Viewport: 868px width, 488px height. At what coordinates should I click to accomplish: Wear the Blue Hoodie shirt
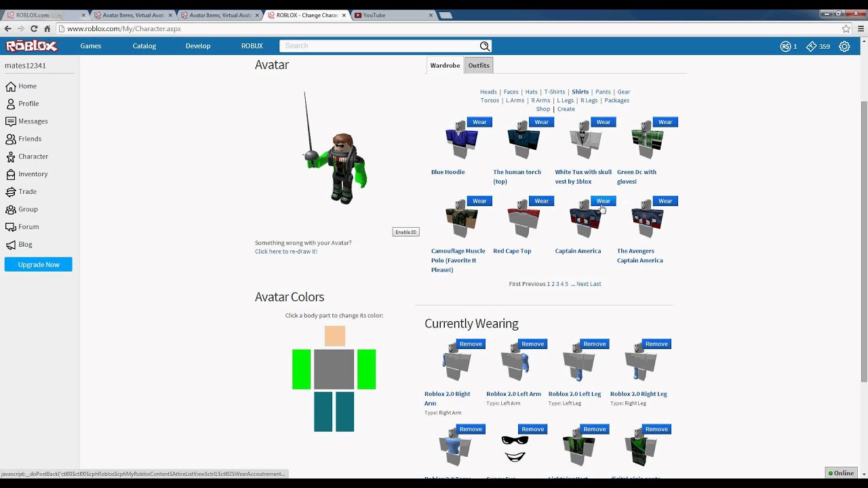(x=479, y=122)
